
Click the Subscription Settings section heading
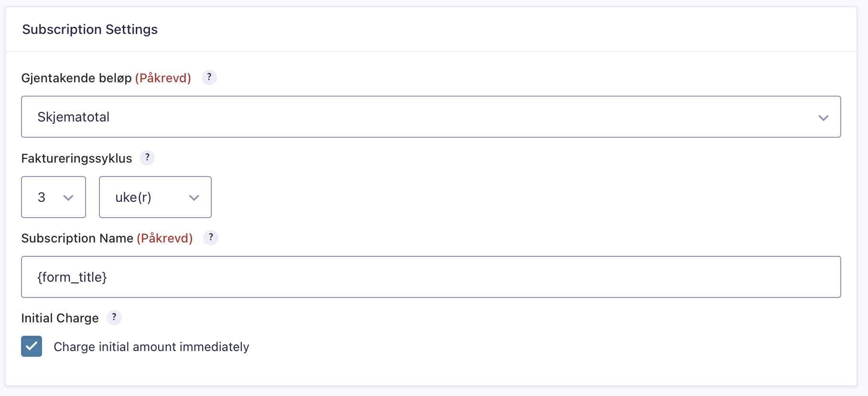(90, 30)
